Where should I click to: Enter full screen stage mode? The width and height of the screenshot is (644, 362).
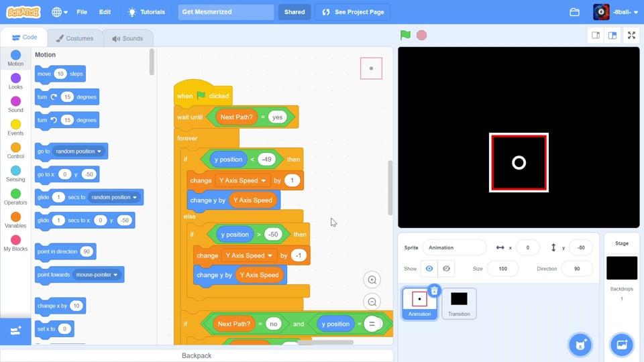click(631, 36)
